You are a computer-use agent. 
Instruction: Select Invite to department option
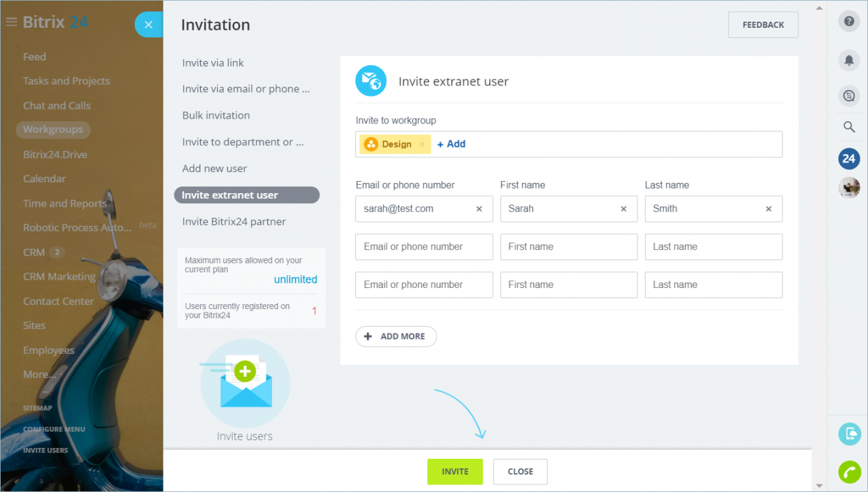(243, 142)
